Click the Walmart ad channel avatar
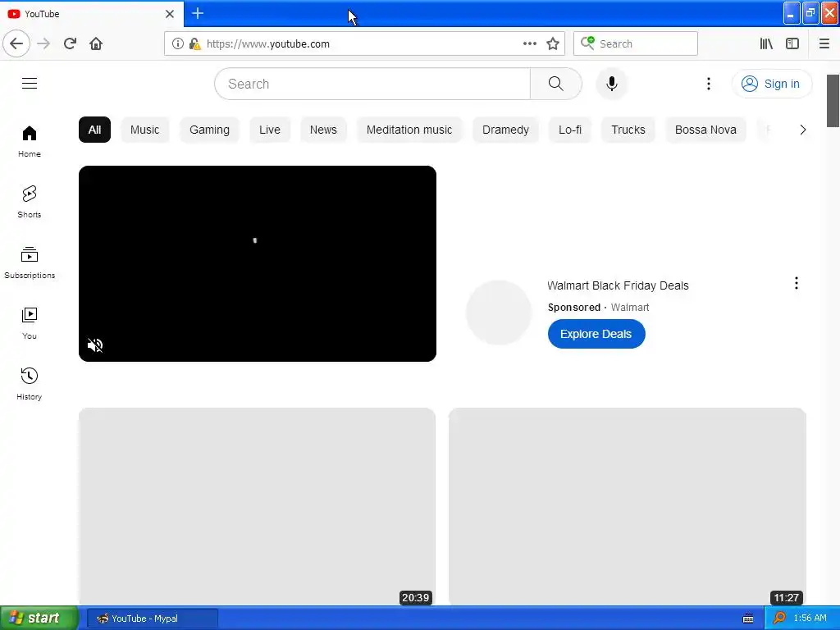Viewport: 840px width, 630px height. pyautogui.click(x=498, y=313)
